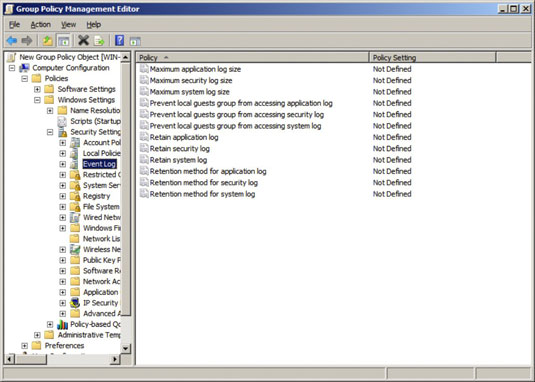Select 'Maximum system log size' policy
Viewport: 535px width, 382px height.
point(189,92)
